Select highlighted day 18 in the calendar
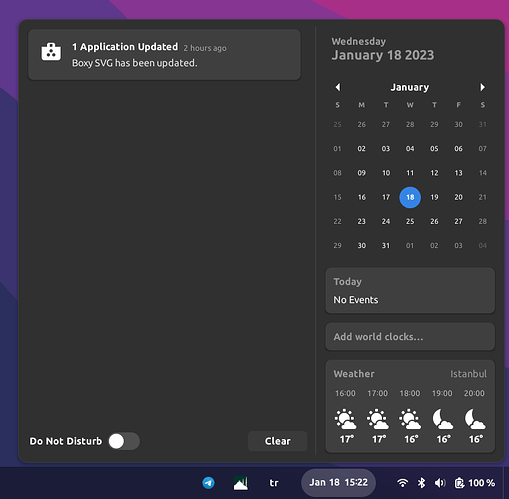 (x=410, y=197)
